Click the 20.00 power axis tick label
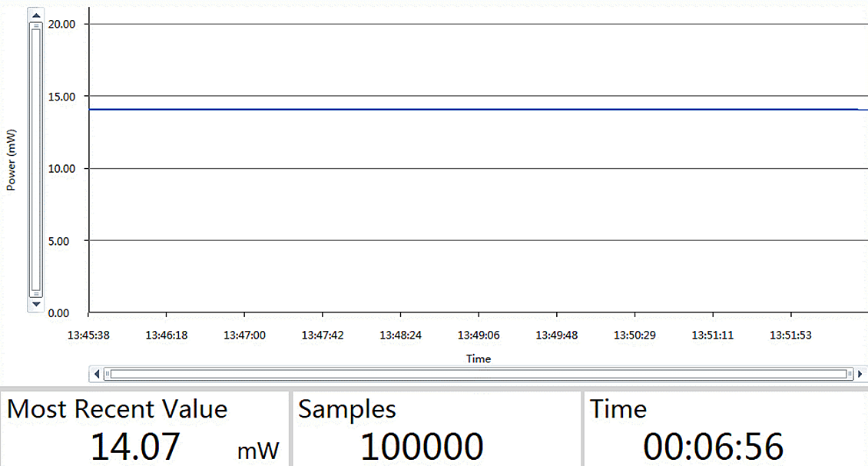The height and width of the screenshot is (466, 868). 64,24
